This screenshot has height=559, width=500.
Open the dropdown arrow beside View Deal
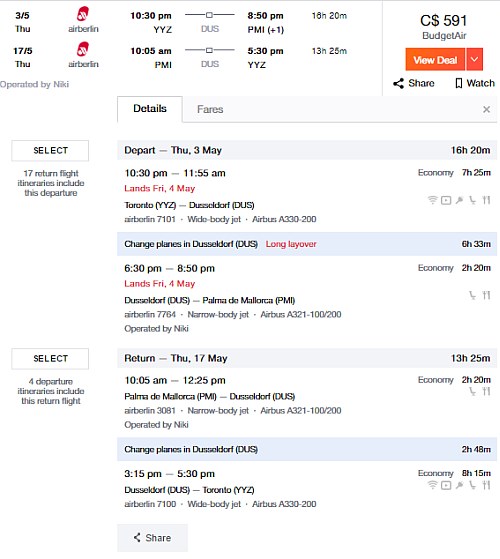[x=474, y=59]
